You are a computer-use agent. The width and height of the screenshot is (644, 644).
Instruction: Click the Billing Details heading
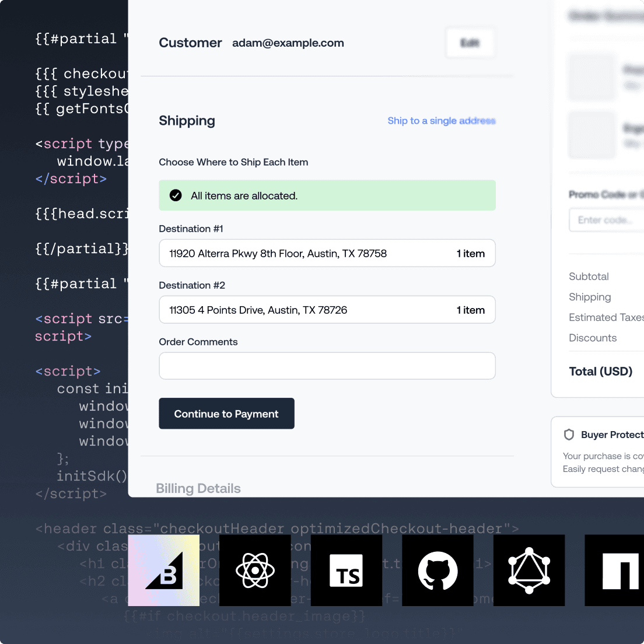tap(198, 488)
